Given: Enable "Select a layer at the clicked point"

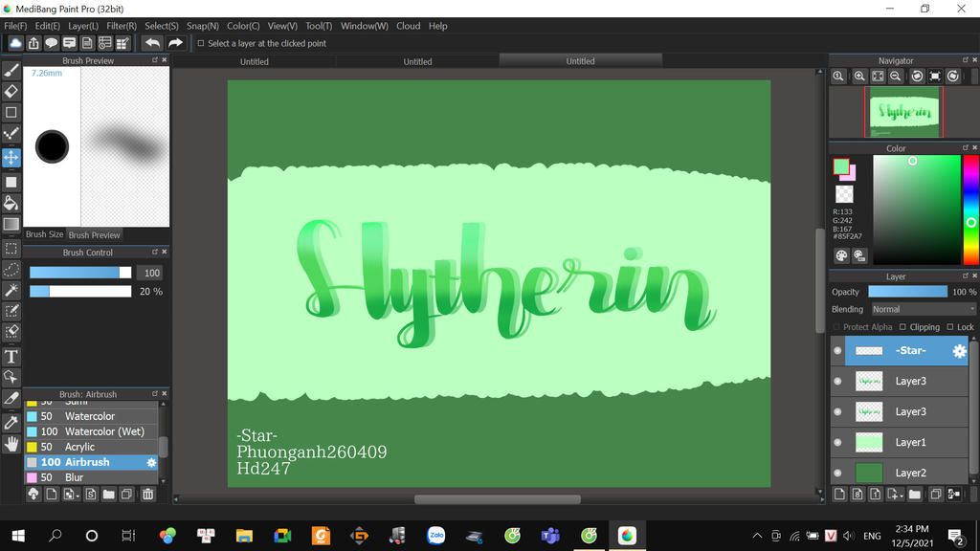Looking at the screenshot, I should (x=201, y=43).
